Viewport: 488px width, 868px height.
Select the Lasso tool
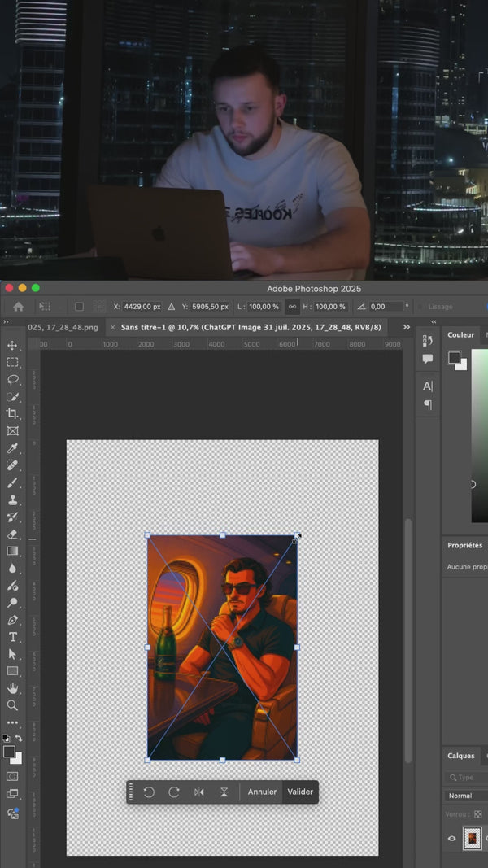[x=12, y=379]
